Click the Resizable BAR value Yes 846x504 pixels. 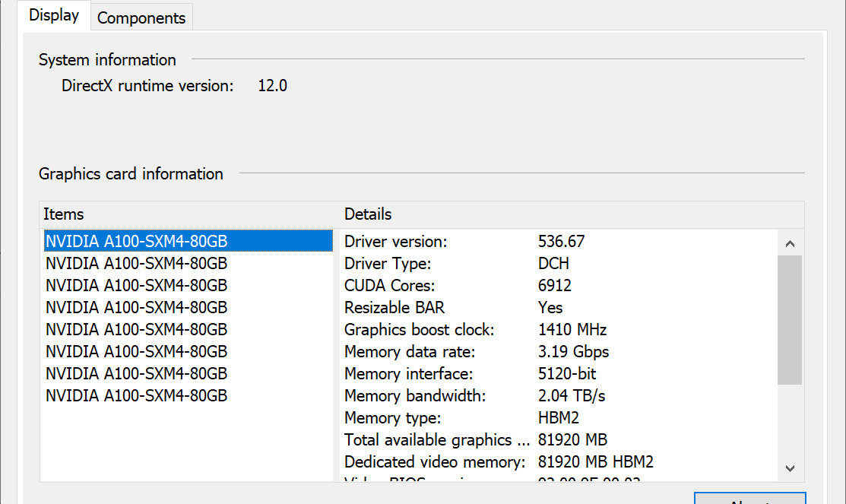click(550, 308)
